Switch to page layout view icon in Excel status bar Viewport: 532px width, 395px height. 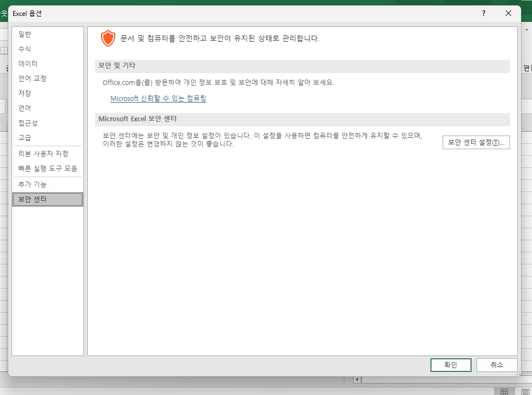[524, 392]
